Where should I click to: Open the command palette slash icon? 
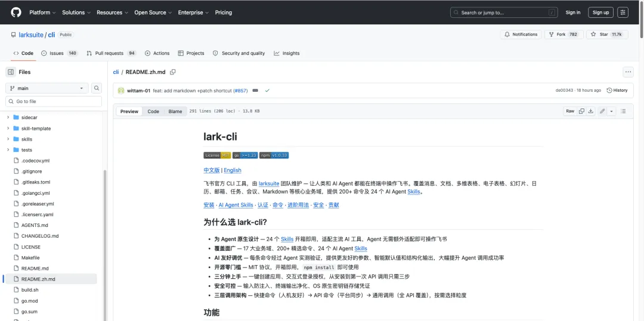(x=553, y=13)
